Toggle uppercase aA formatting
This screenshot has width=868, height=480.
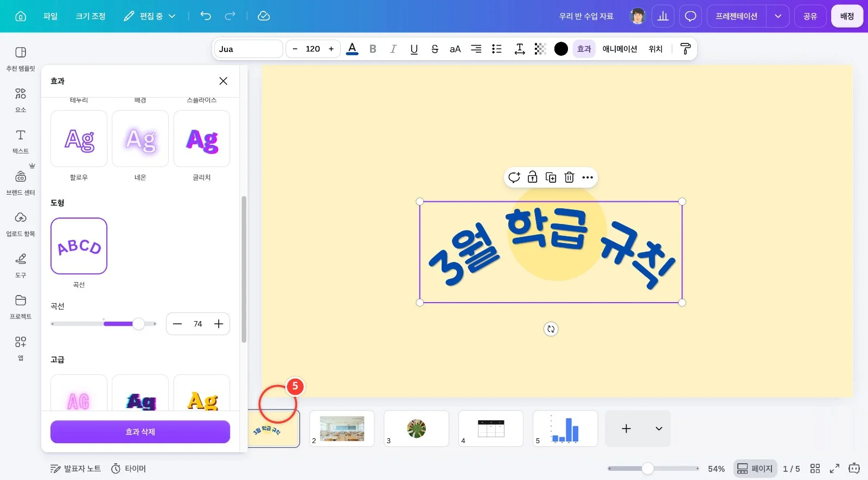(x=455, y=49)
